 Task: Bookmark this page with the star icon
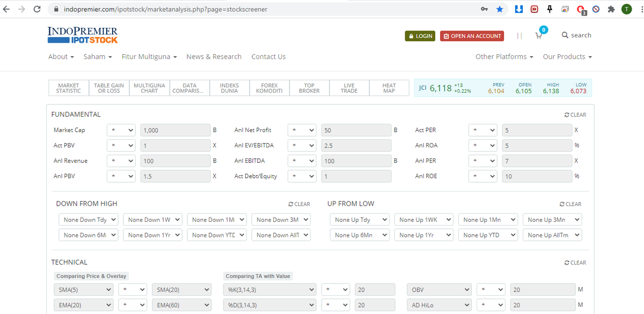[x=500, y=9]
